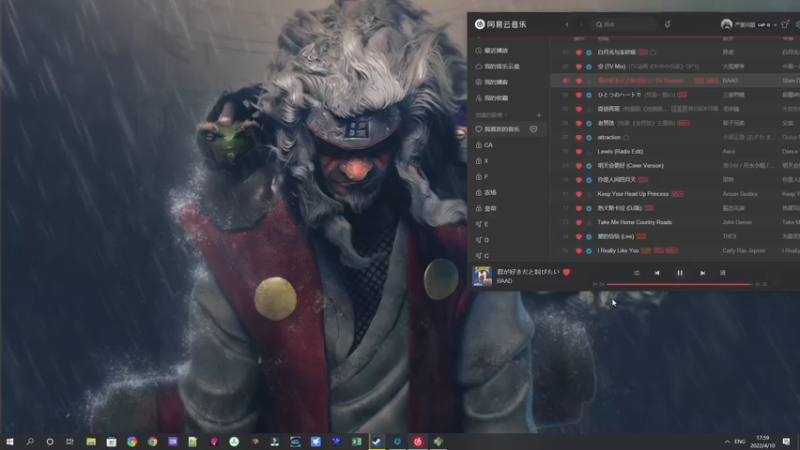Screen dimensions: 800x450
Task: Unlike Keep Your Head Up Princess
Action: [x=579, y=194]
